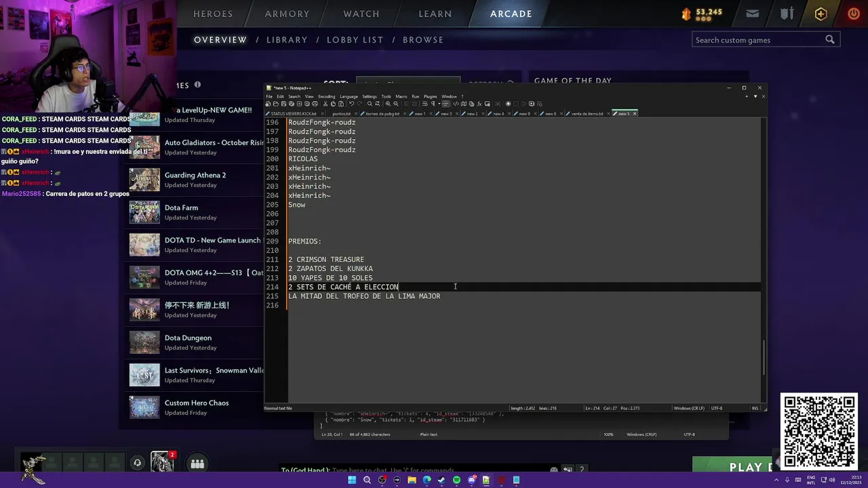Click the red power quit icon in Dota
Viewport: 868px width, 488px height.
click(x=853, y=14)
